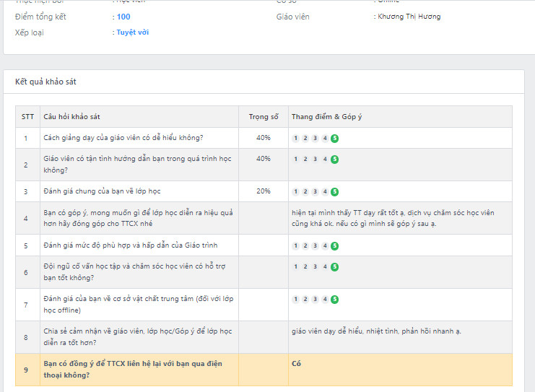This screenshot has width=535, height=392.
Task: Select green rating 5 in question 2 row
Action: (x=335, y=160)
